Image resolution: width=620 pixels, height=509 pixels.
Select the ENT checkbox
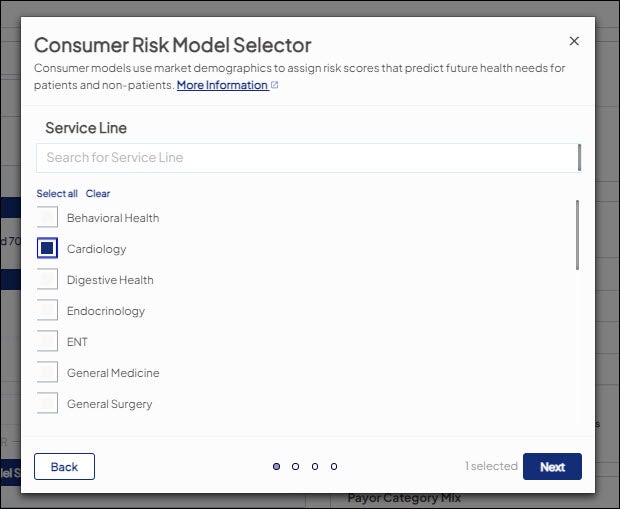tap(47, 342)
